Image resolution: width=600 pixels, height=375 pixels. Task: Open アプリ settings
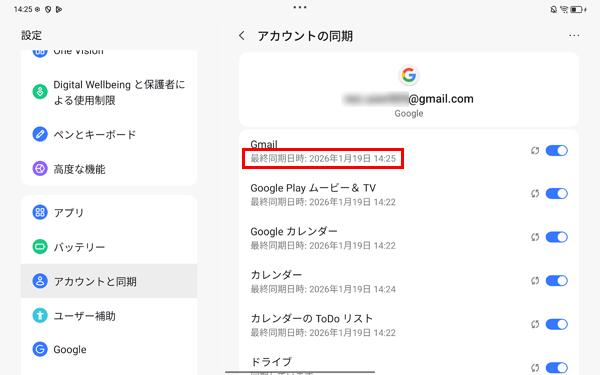[x=109, y=212]
